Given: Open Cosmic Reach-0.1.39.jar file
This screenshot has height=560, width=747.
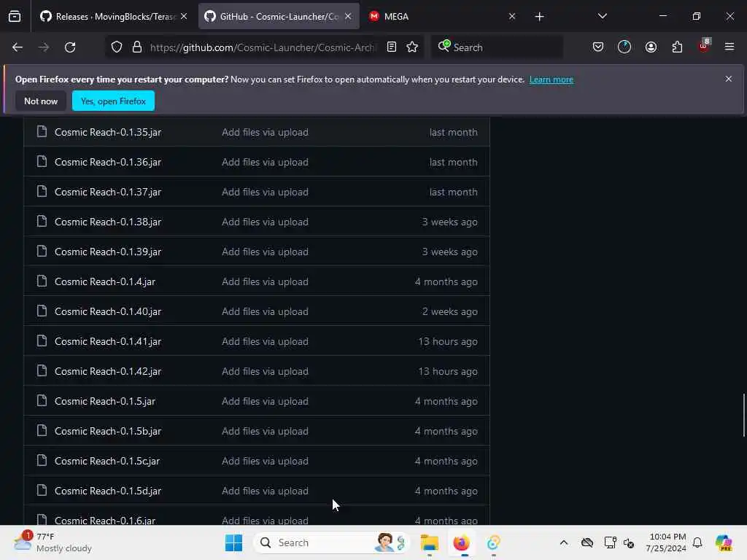Looking at the screenshot, I should click(108, 252).
